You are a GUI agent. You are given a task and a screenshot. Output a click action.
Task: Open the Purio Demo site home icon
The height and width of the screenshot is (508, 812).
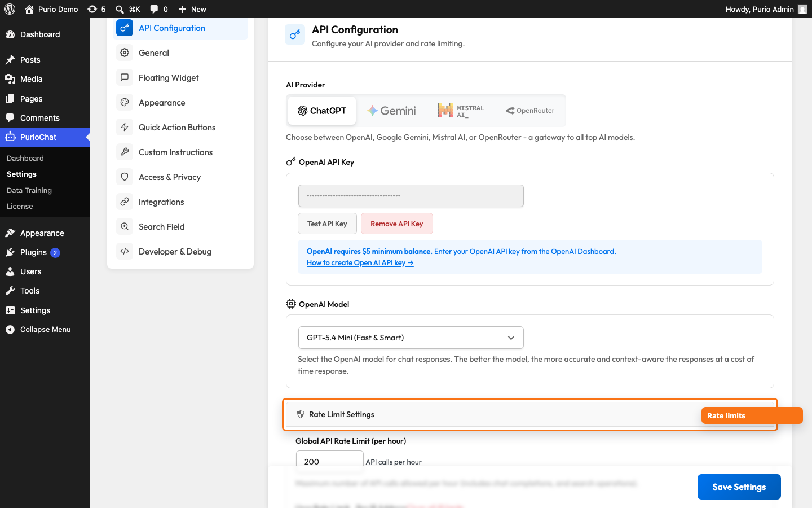coord(29,9)
